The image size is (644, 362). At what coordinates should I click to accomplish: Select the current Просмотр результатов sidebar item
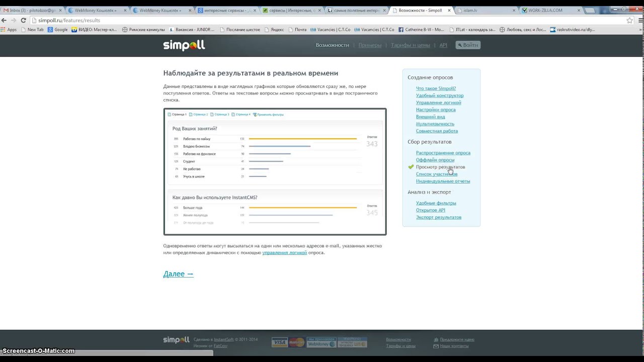click(440, 167)
